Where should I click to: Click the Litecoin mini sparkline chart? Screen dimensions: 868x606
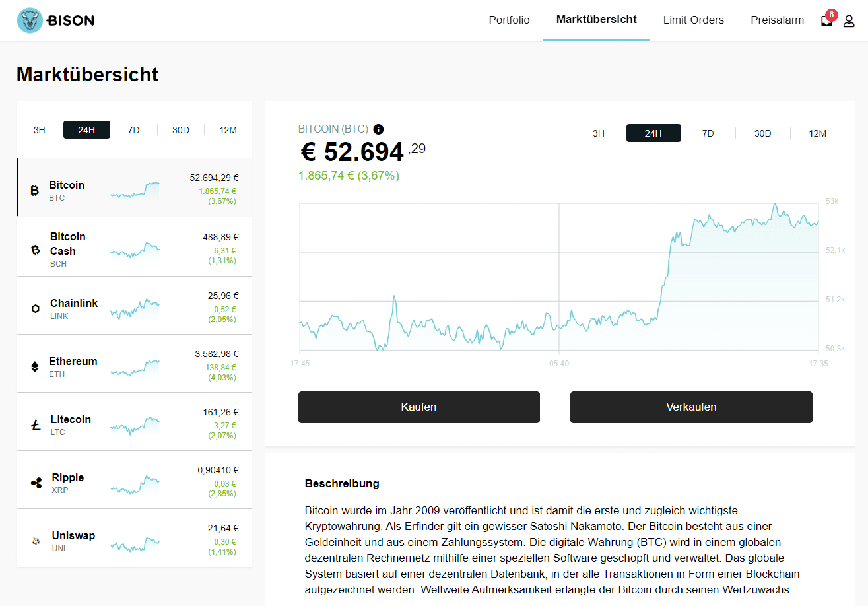[x=135, y=425]
